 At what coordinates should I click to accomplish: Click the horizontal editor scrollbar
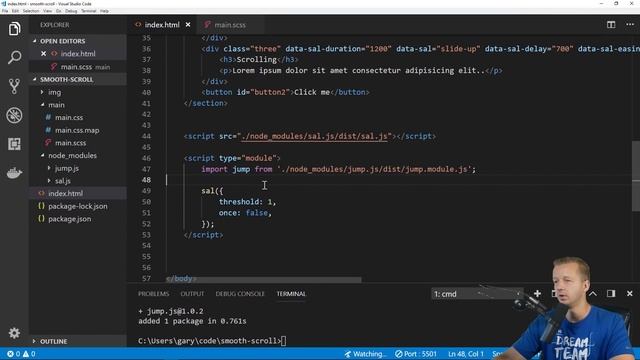[264, 280]
